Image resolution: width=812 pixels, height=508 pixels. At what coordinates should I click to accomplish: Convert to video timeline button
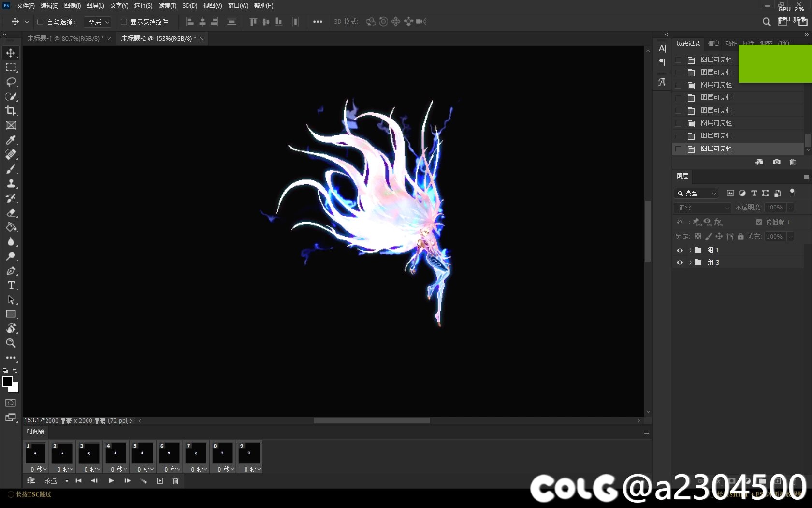31,481
